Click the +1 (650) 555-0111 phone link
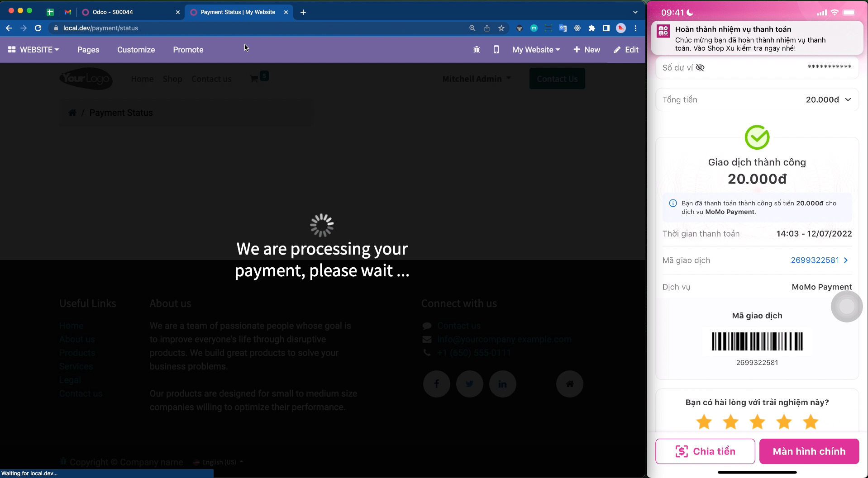The height and width of the screenshot is (478, 868). coord(474,353)
